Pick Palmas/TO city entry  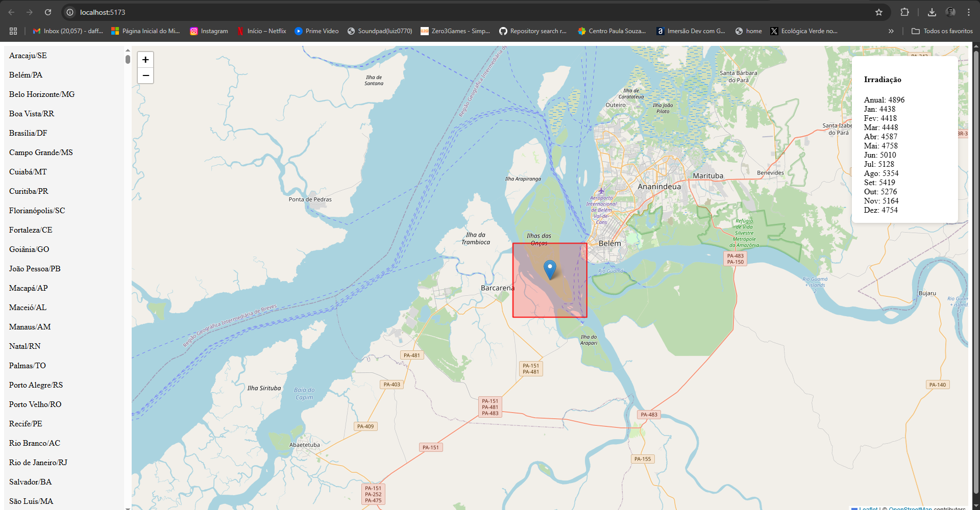pos(64,366)
